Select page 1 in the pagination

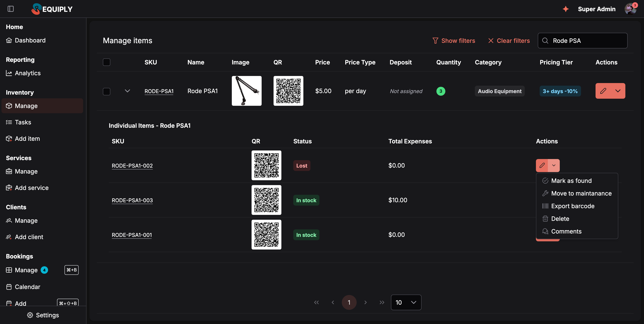pyautogui.click(x=349, y=303)
